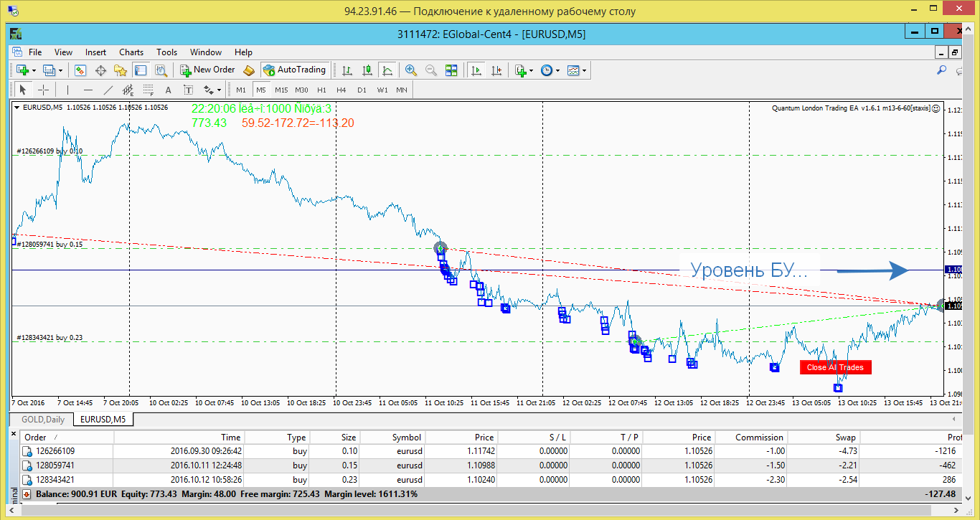Expand the periodicity clock dropdown

click(x=557, y=70)
